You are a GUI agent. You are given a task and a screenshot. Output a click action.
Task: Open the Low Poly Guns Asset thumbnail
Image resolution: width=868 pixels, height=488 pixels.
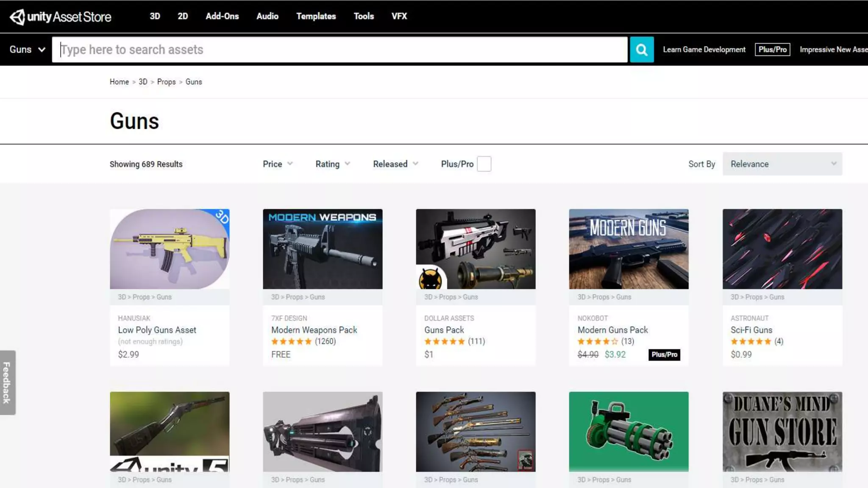coord(170,249)
